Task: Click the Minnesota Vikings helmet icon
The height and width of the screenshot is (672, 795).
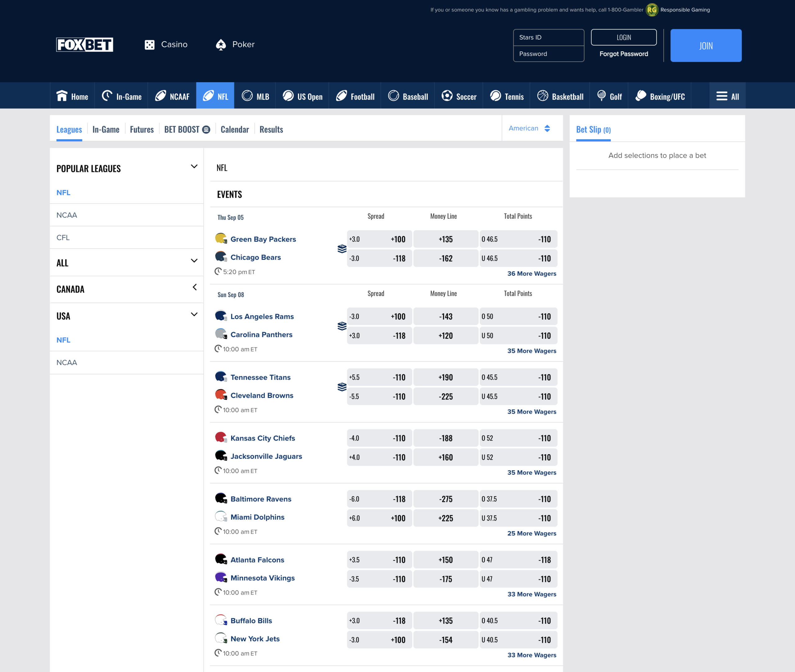Action: [x=221, y=577]
